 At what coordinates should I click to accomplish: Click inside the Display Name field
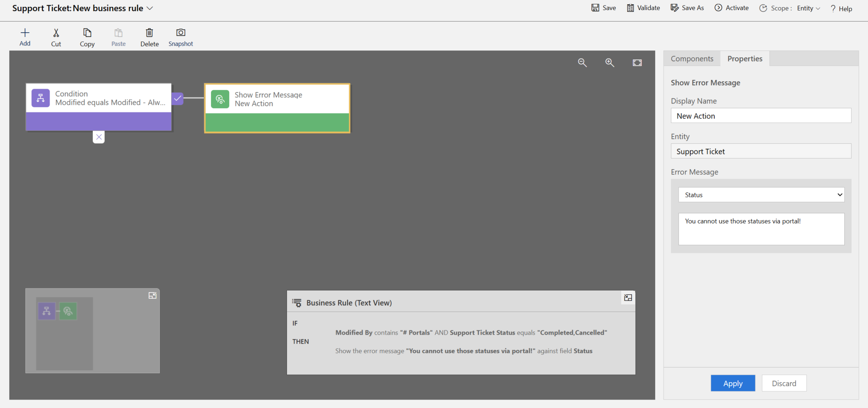pos(760,115)
